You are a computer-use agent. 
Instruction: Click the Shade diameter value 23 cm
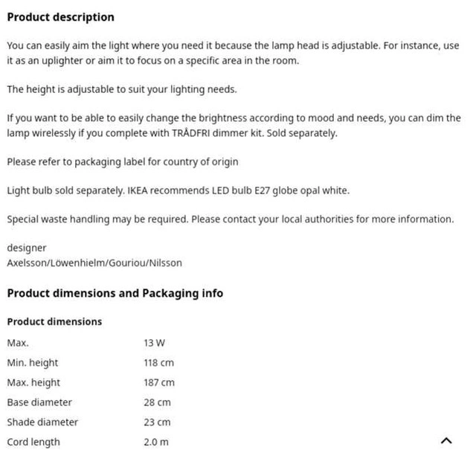(157, 422)
